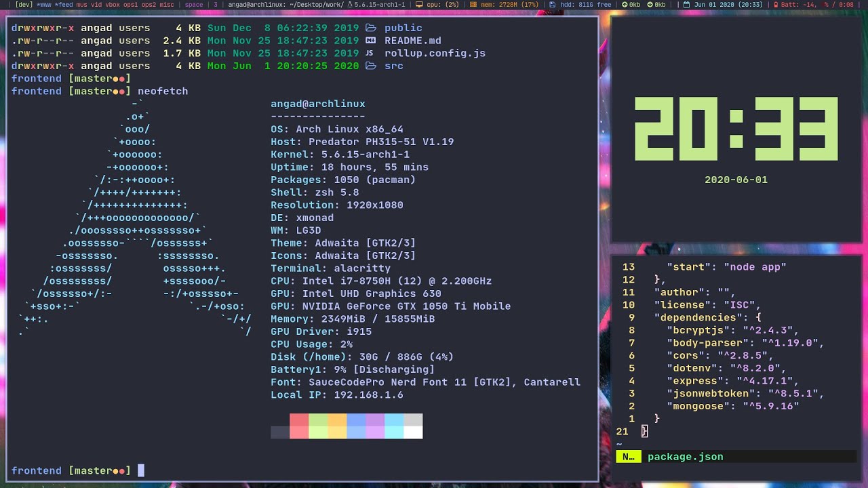The width and height of the screenshot is (868, 488).
Task: Click the "license": "ISC" line in editor
Action: (x=707, y=305)
